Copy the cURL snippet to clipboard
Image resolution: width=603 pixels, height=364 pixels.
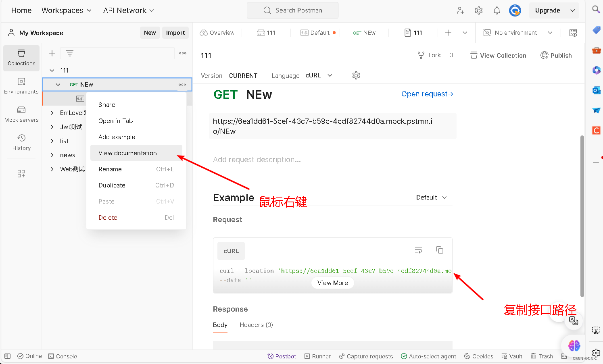pyautogui.click(x=440, y=250)
